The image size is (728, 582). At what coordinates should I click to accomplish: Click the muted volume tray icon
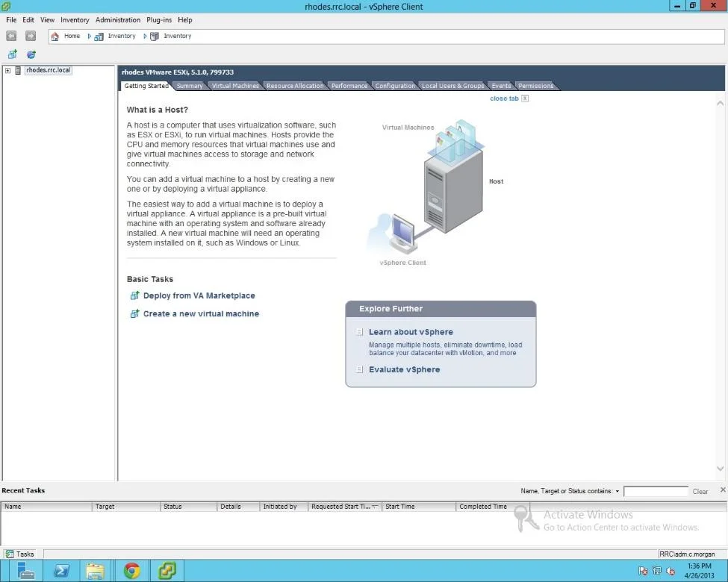click(671, 571)
